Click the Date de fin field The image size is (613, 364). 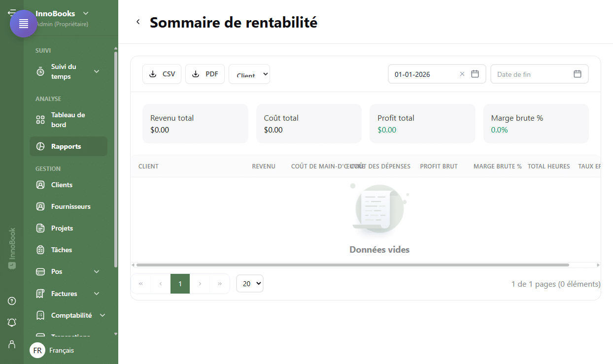click(540, 74)
